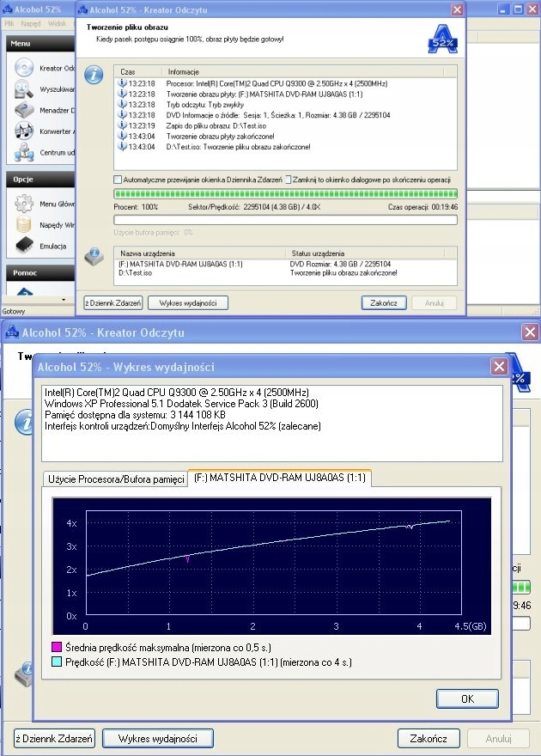Click 'Sektor/Prędkość: 2295104' readout
541x756 pixels.
254,206
